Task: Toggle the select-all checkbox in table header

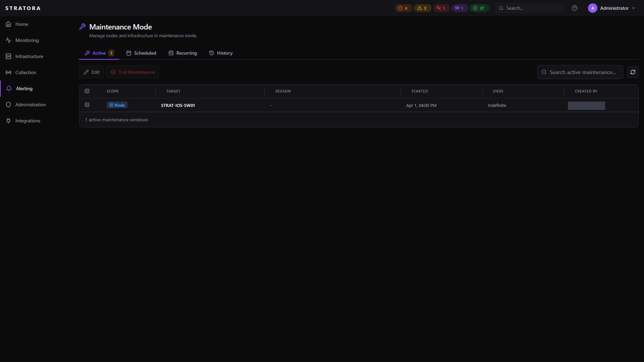Action: pos(87,91)
